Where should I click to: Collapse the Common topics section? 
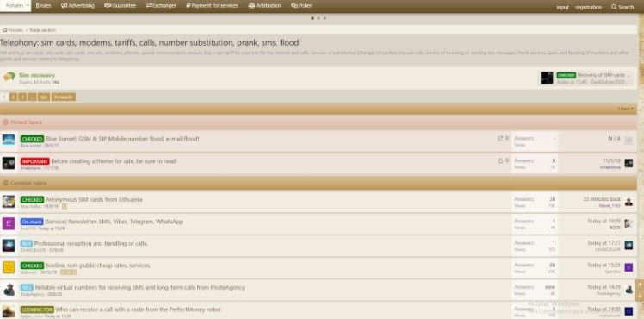pyautogui.click(x=6, y=183)
